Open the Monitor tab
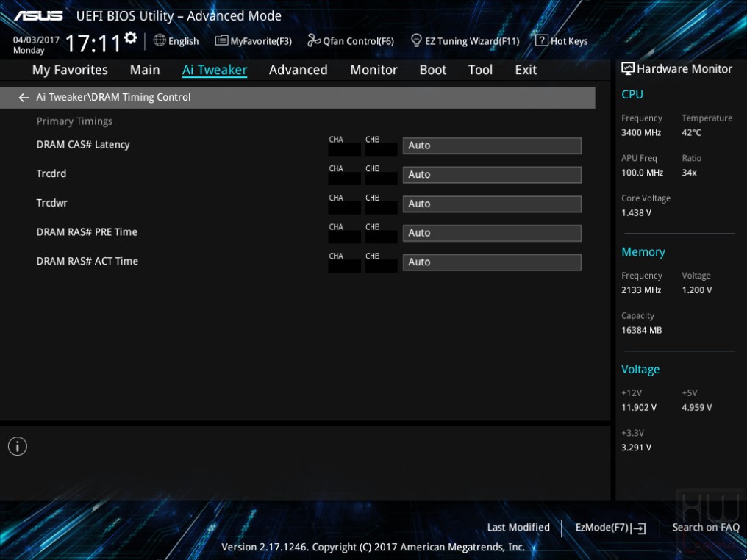The image size is (747, 560). click(373, 70)
